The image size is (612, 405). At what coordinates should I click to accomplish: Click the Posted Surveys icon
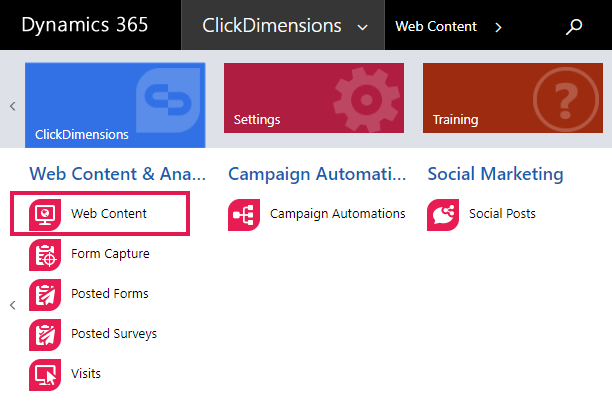[x=45, y=335]
